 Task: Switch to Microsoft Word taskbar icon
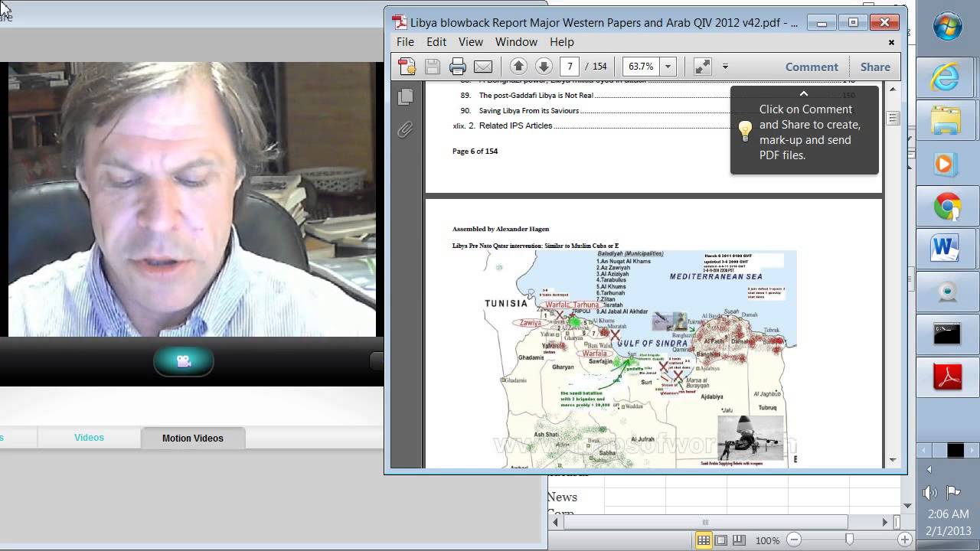click(947, 249)
